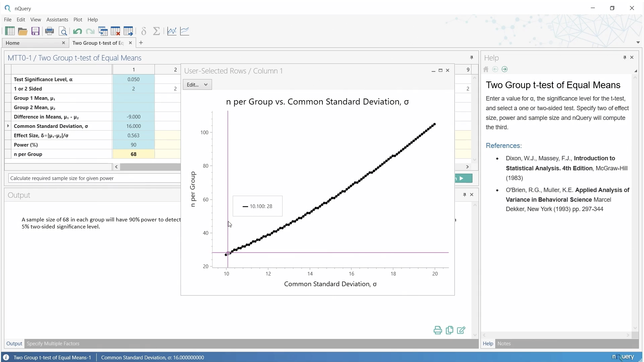644x362 pixels.
Task: Toggle the MTT0-1 table panel pin
Action: pos(472,57)
